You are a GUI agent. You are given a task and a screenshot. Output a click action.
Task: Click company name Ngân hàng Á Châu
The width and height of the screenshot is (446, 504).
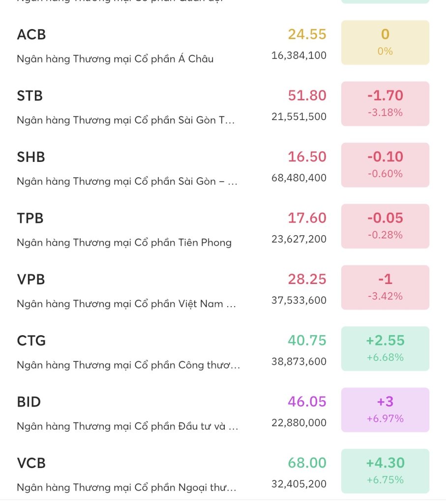[115, 59]
